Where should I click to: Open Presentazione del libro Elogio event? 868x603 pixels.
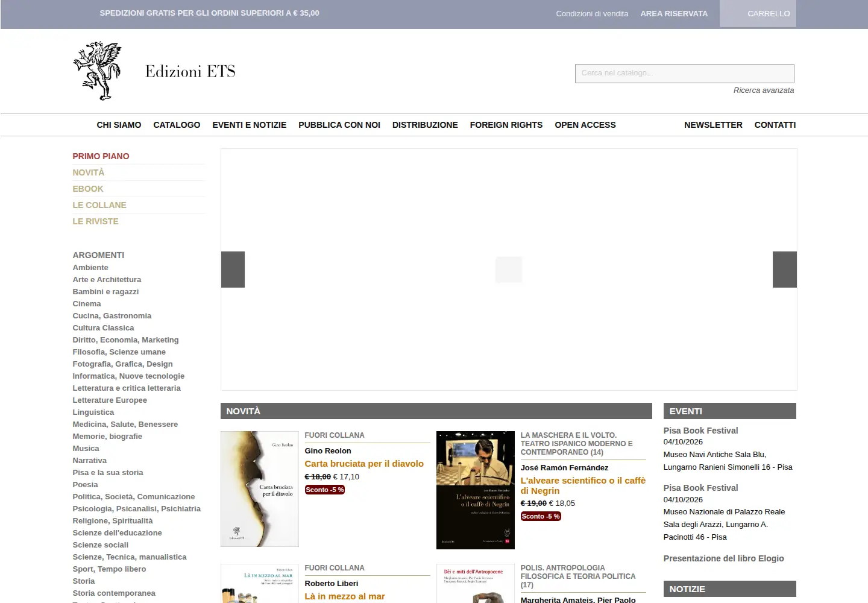723,558
